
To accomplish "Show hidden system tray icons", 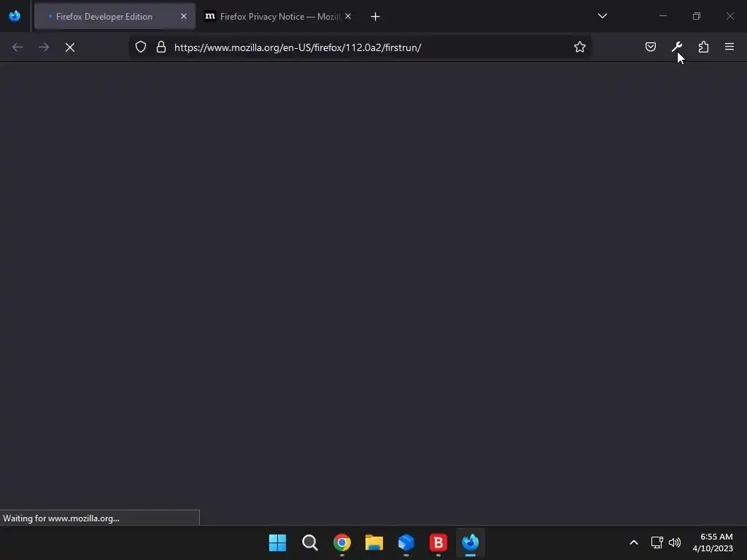I will click(634, 542).
